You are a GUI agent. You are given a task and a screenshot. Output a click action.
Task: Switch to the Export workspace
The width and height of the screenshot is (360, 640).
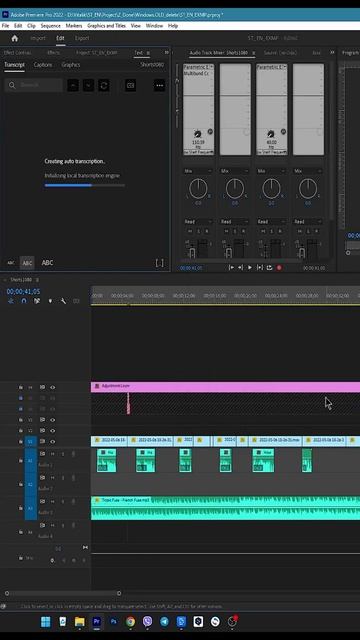click(x=82, y=38)
